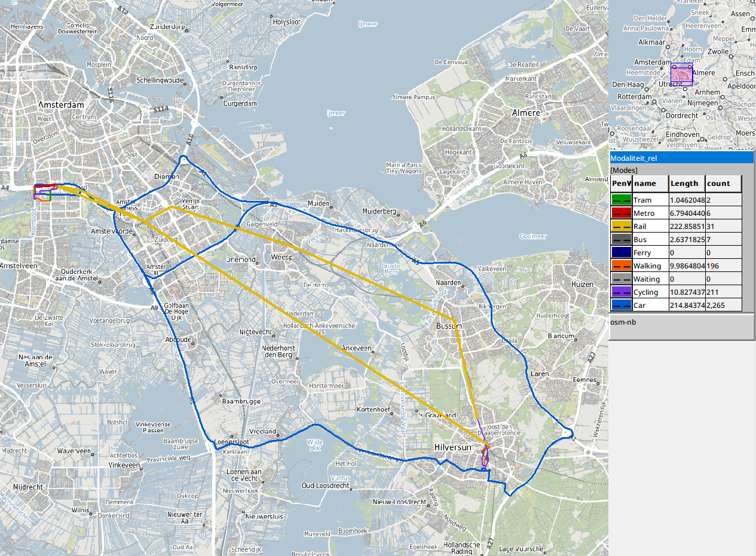756x556 pixels.
Task: Click the Bus count value 7
Action: click(723, 240)
